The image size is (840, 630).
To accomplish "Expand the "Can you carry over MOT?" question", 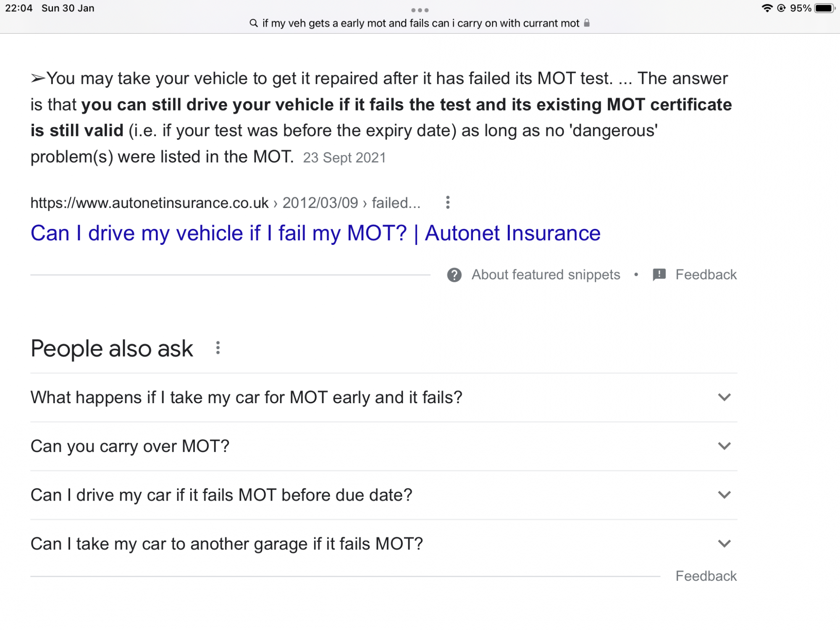I will pos(724,446).
